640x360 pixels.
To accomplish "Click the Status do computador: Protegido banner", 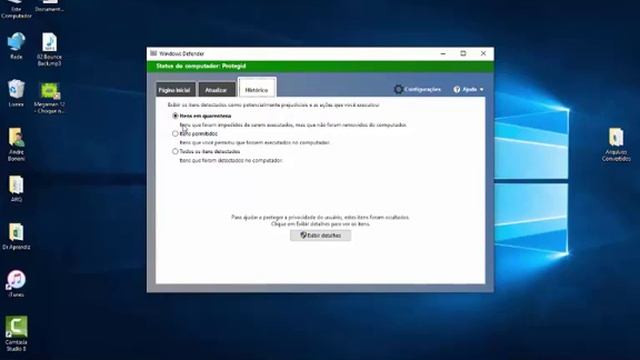I will (x=320, y=66).
